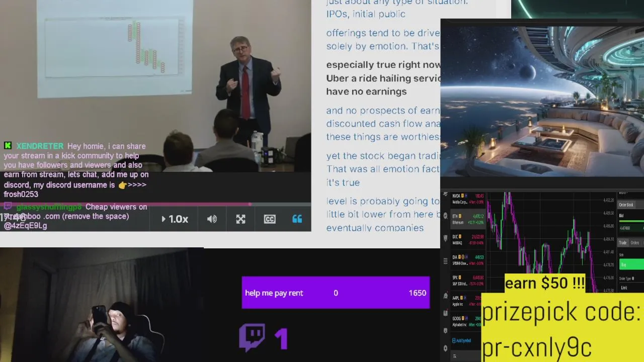Select the DIA watchlist row

tap(468, 260)
